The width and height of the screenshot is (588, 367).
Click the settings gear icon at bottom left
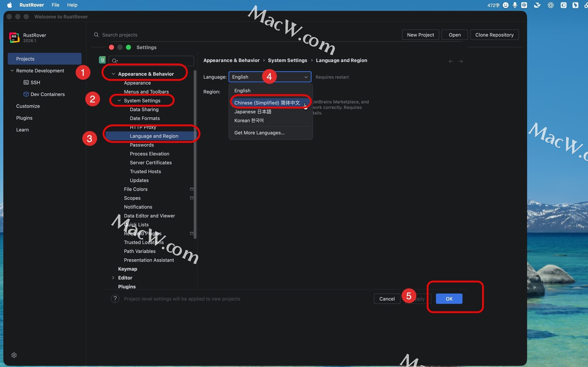click(x=14, y=355)
